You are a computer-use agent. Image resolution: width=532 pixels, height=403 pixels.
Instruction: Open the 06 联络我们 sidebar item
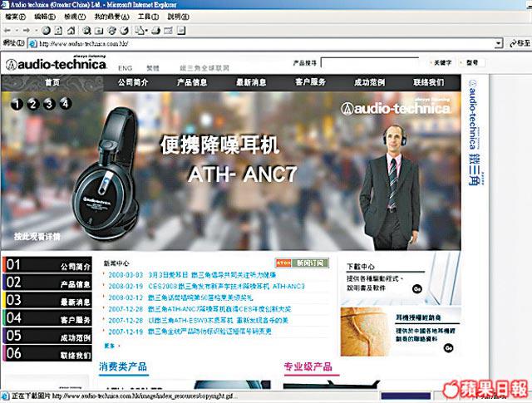click(x=47, y=353)
